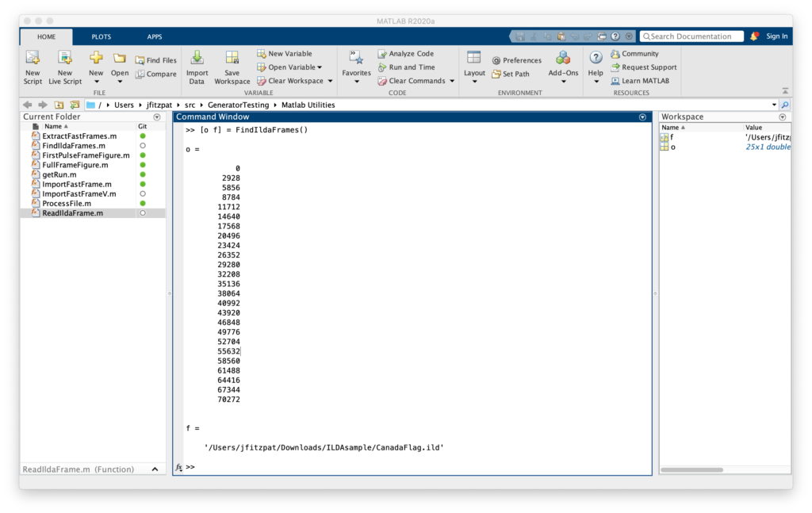Click the Analyze Code icon
This screenshot has width=812, height=513.
click(x=382, y=54)
